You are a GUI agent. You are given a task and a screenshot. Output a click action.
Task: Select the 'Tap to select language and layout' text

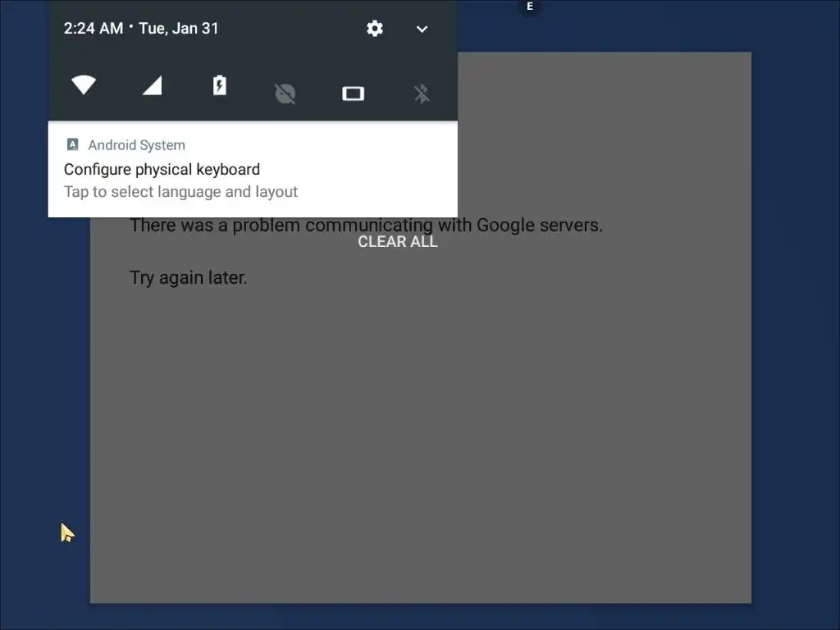tap(180, 192)
